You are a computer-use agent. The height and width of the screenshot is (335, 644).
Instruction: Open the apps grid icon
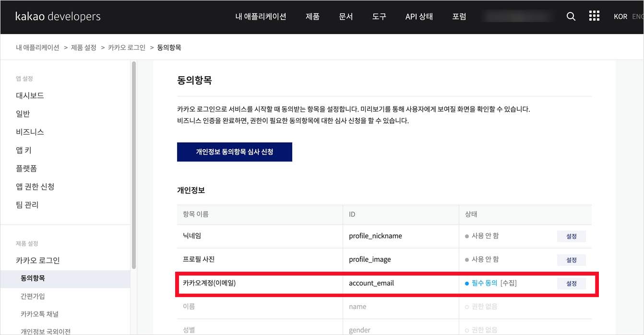[x=594, y=16]
